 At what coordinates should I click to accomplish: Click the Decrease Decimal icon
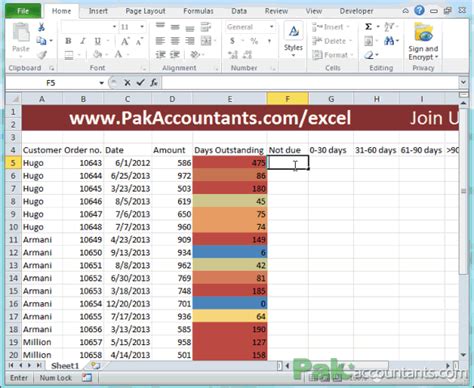(247, 55)
